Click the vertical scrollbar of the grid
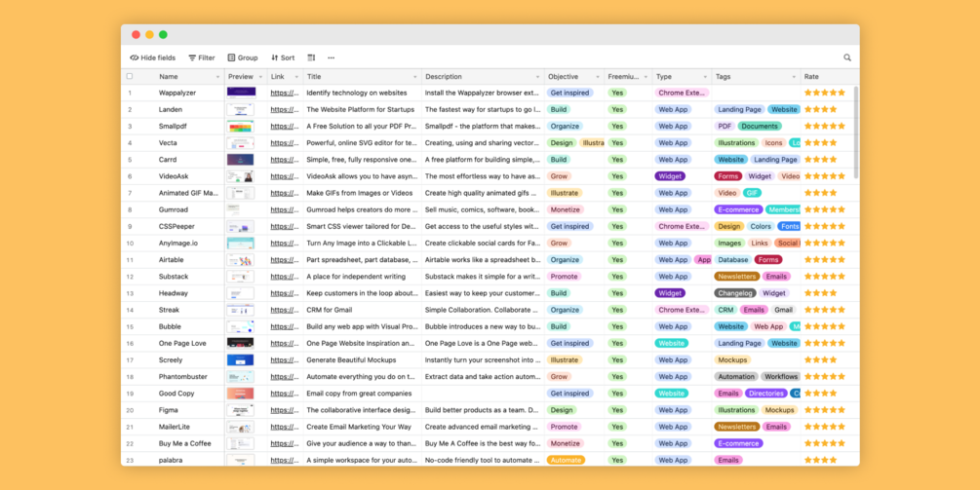980x490 pixels. point(855,132)
